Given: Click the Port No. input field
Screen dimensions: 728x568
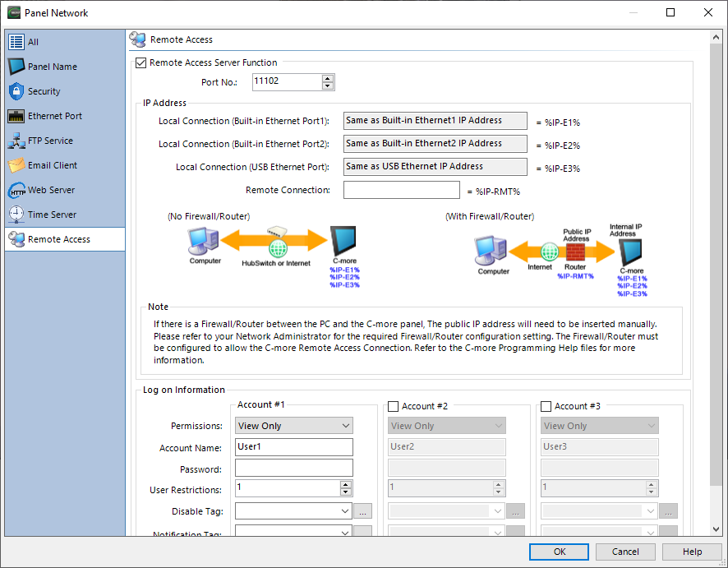Looking at the screenshot, I should [x=288, y=81].
